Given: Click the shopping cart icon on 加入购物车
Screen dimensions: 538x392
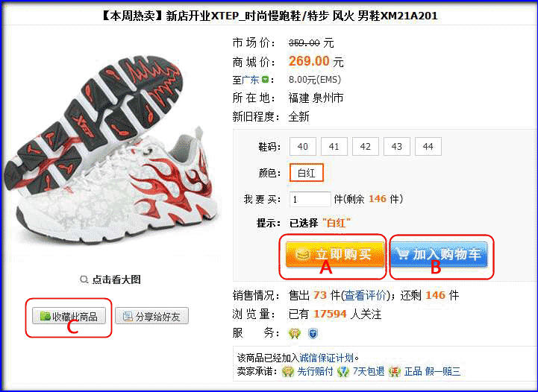Looking at the screenshot, I should tap(401, 253).
